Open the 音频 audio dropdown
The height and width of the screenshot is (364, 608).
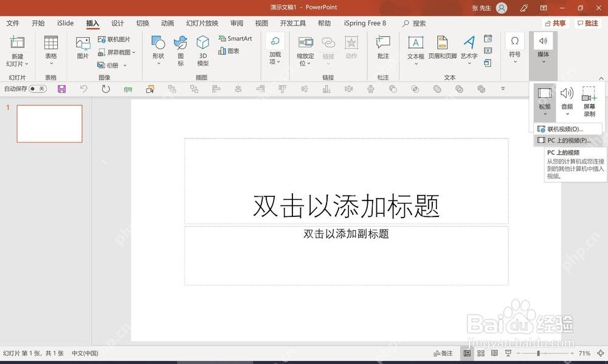point(567,102)
